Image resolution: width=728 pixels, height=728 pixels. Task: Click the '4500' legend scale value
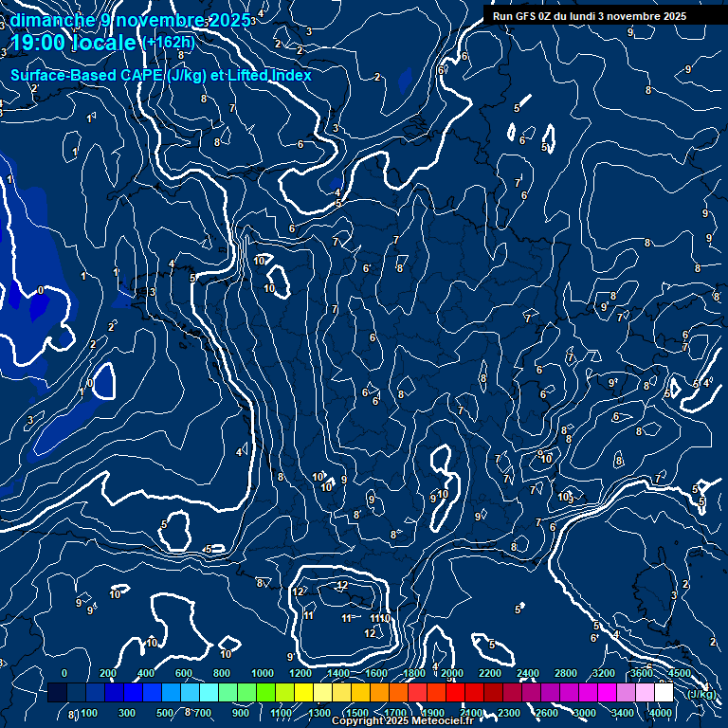tap(680, 673)
